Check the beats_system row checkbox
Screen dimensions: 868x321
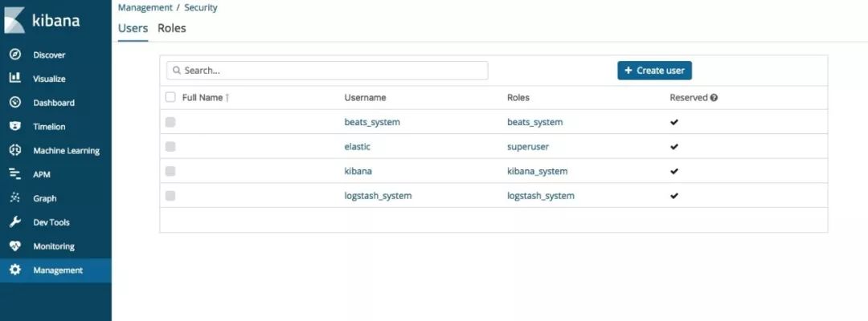[x=170, y=122]
